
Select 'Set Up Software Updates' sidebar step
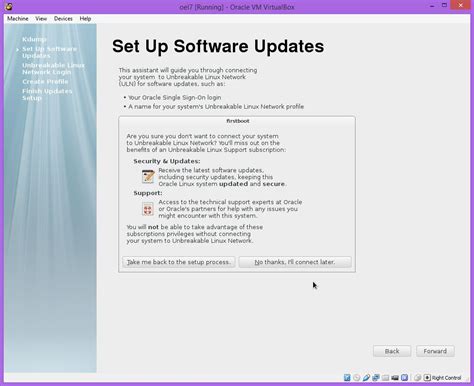point(50,52)
